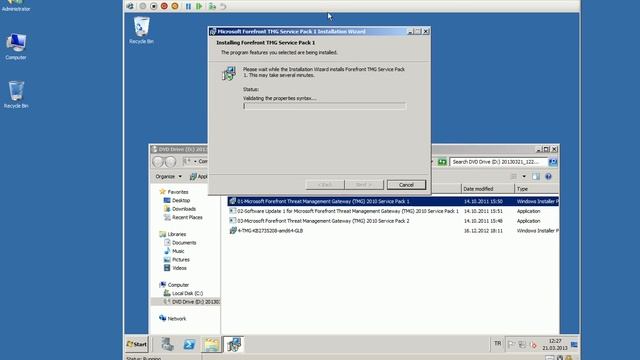Click the change your view icon
640x360 pixels.
point(513,177)
